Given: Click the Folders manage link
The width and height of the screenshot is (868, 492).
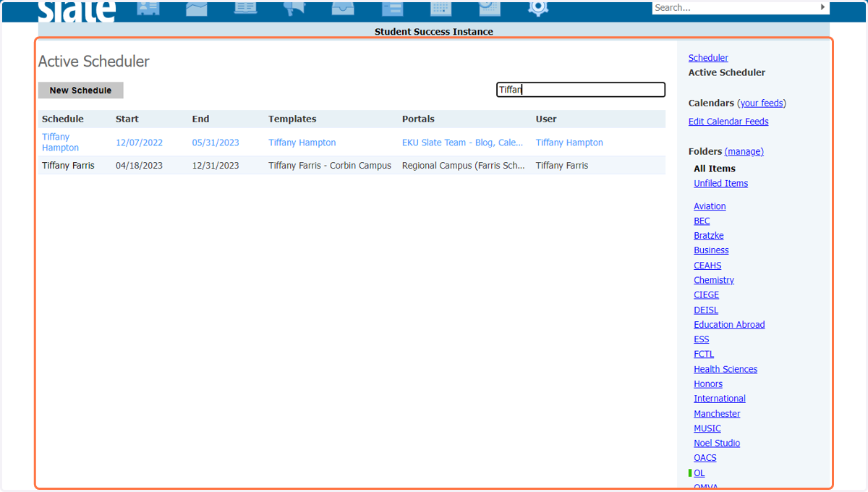Looking at the screenshot, I should click(744, 151).
